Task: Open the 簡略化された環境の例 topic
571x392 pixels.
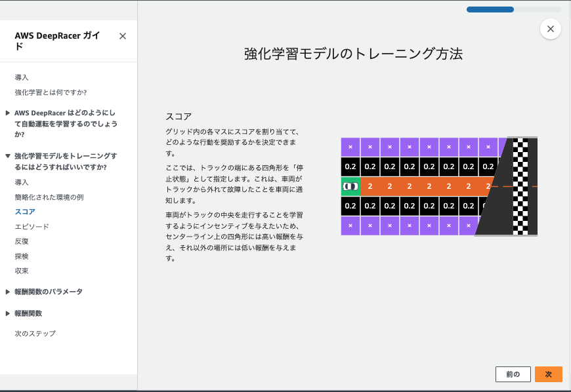Action: point(50,197)
